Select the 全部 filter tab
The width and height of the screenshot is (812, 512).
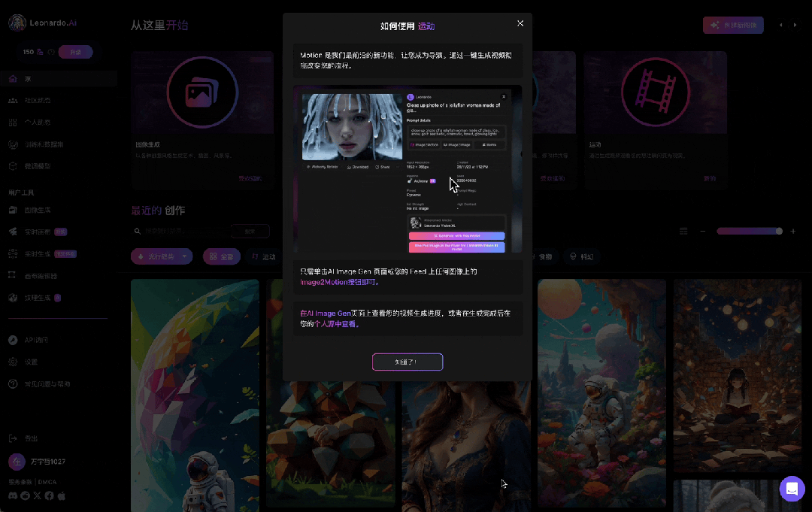pos(222,256)
